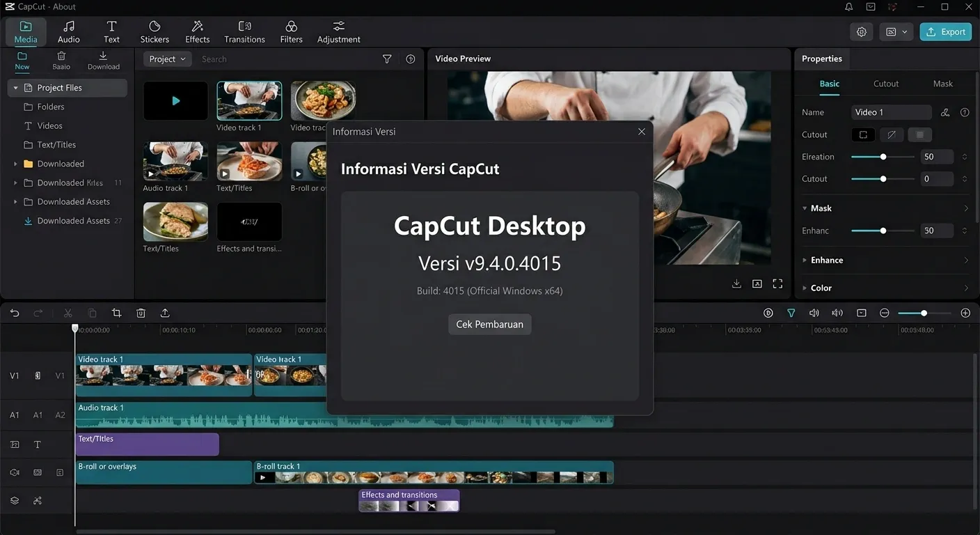Select the first Cutout shape option
This screenshot has height=535, width=980.
pos(863,134)
